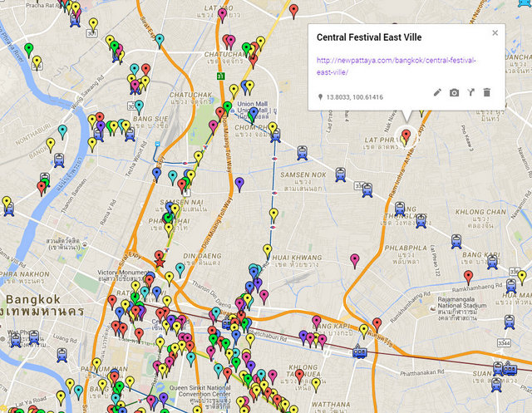Click the 3344 road number shield

point(505,343)
